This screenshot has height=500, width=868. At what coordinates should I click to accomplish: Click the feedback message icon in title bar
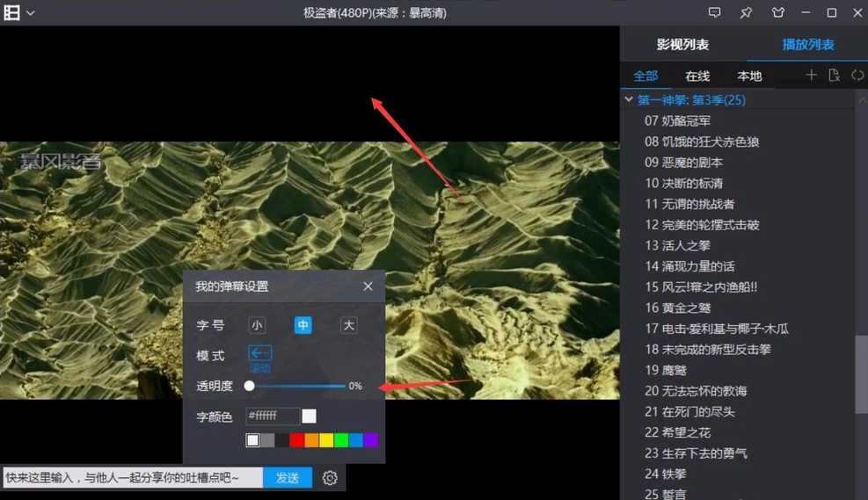coord(714,13)
